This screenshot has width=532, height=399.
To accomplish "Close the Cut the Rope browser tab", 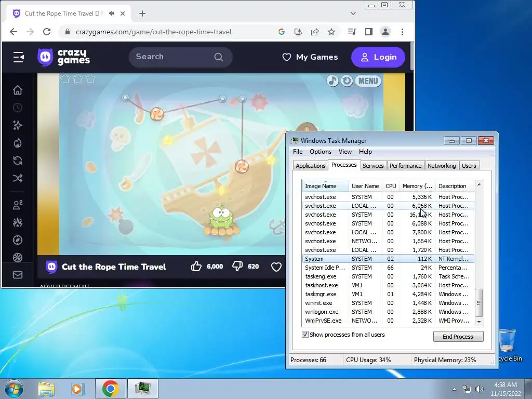I will coord(123,13).
